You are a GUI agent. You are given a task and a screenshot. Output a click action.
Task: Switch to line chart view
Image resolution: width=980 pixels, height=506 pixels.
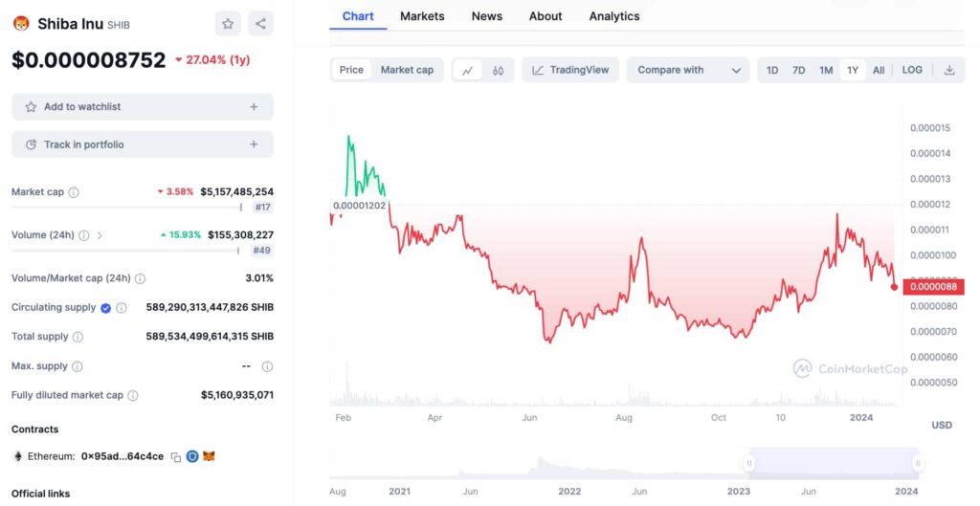(467, 71)
